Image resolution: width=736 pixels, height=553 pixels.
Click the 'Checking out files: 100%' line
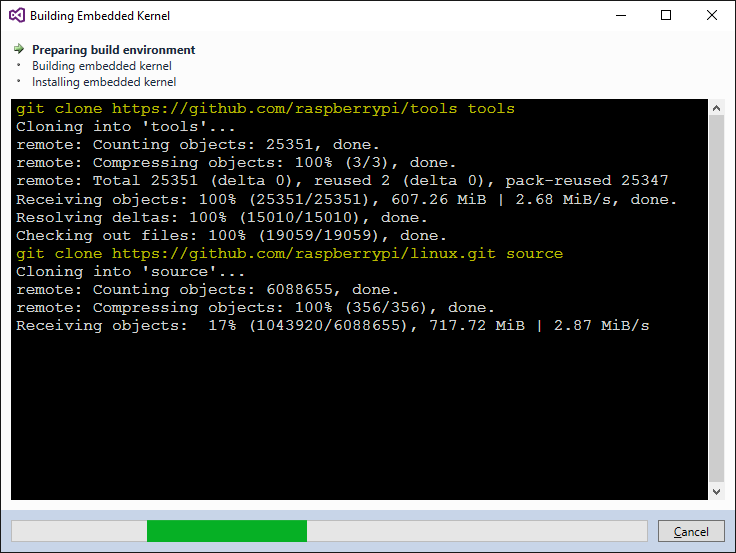(x=231, y=236)
